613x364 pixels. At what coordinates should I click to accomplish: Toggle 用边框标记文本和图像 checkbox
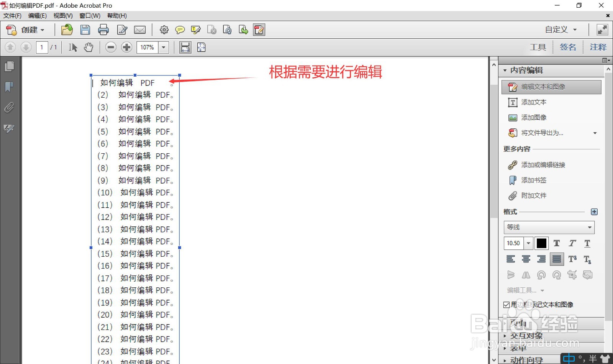506,305
